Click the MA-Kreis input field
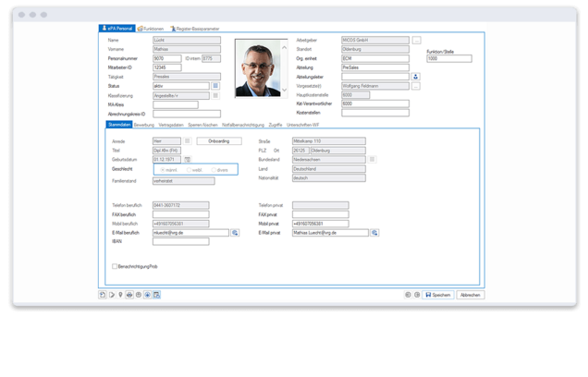 point(176,105)
